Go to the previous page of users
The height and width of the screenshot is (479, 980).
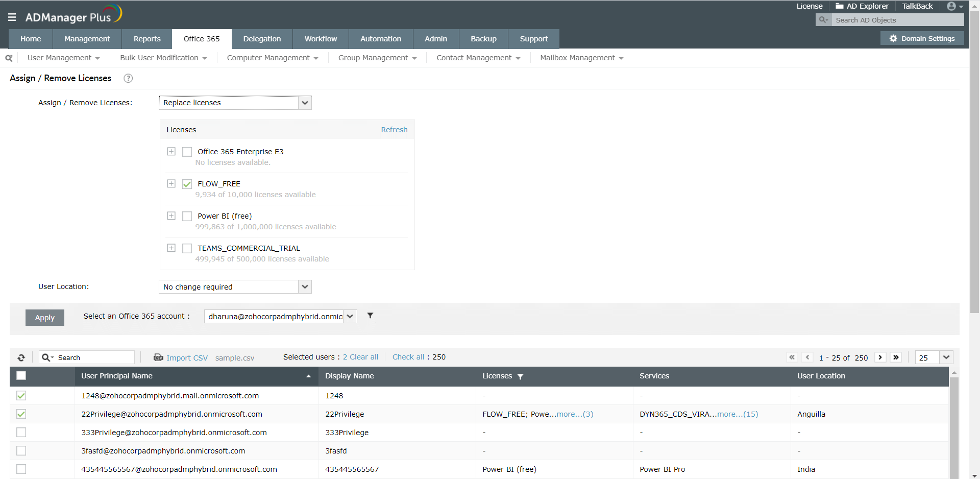point(807,357)
